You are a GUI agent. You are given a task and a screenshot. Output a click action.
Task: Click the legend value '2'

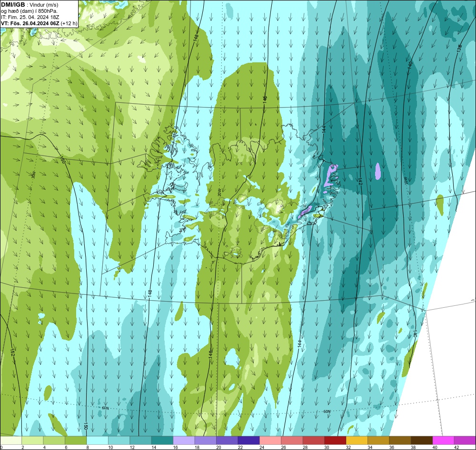point(23,447)
